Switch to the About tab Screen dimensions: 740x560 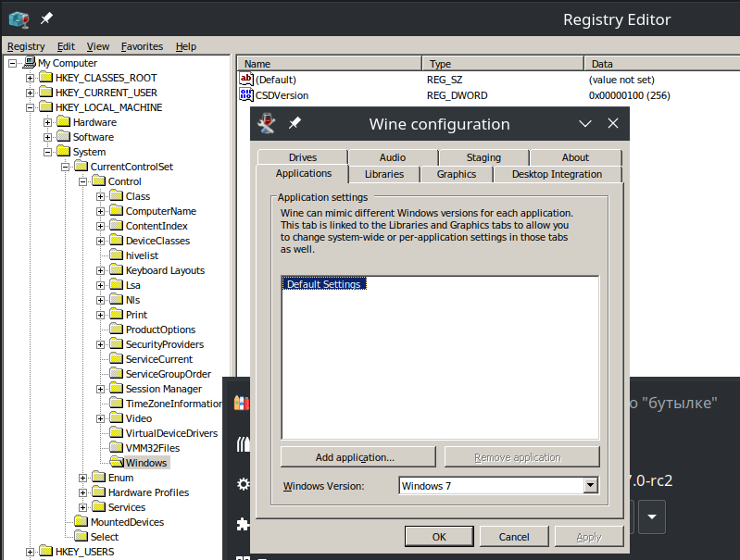pos(575,157)
